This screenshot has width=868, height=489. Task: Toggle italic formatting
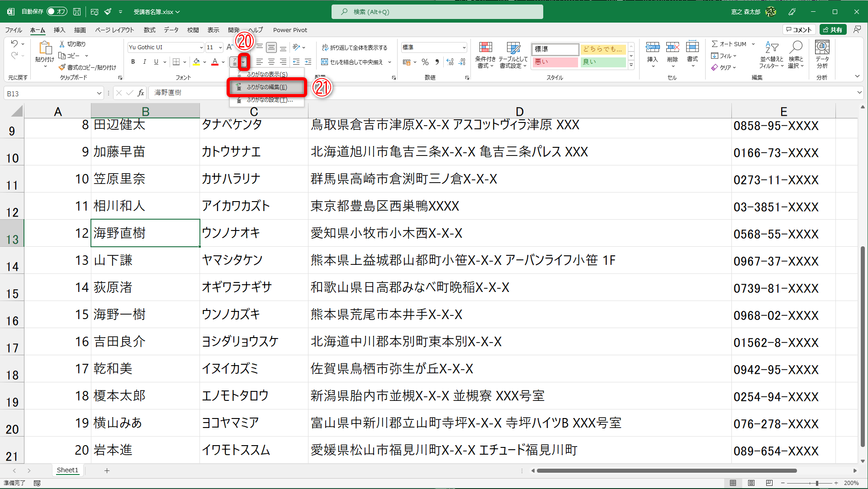point(144,62)
